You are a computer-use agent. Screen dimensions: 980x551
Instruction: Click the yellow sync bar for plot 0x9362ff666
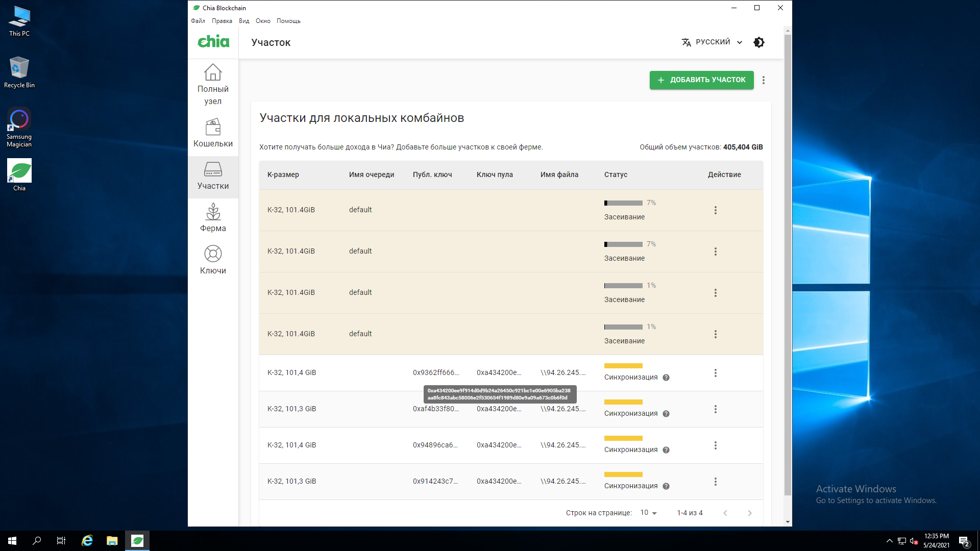tap(623, 366)
